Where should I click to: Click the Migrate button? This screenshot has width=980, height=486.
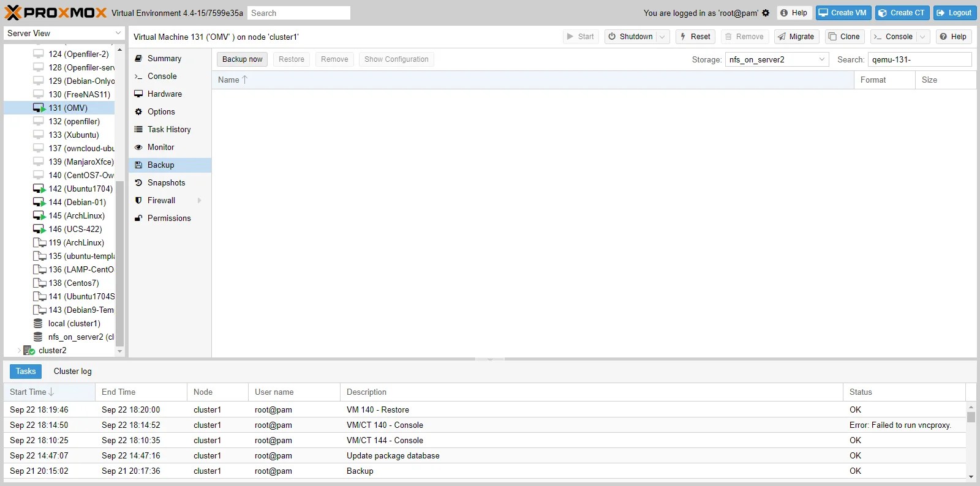pos(797,37)
